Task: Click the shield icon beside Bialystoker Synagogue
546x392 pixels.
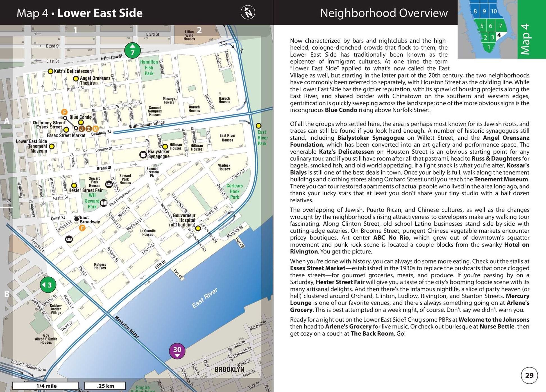Action: pos(143,155)
